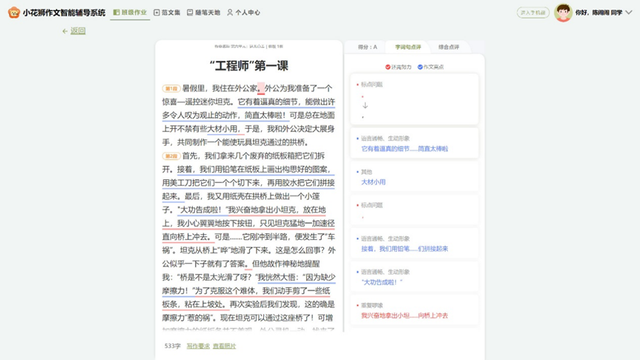This screenshot has width=640, height=360.
Task: Select the 得分: A tab
Action: pos(367,47)
